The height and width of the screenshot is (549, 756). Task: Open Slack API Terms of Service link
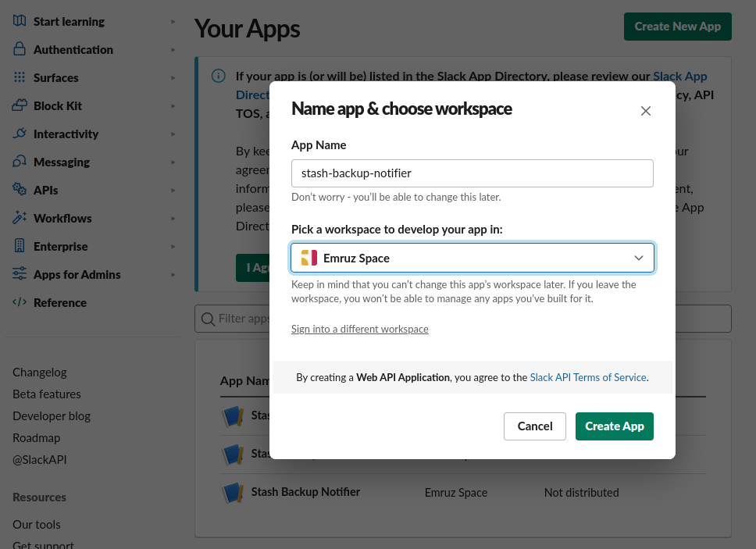pyautogui.click(x=588, y=377)
